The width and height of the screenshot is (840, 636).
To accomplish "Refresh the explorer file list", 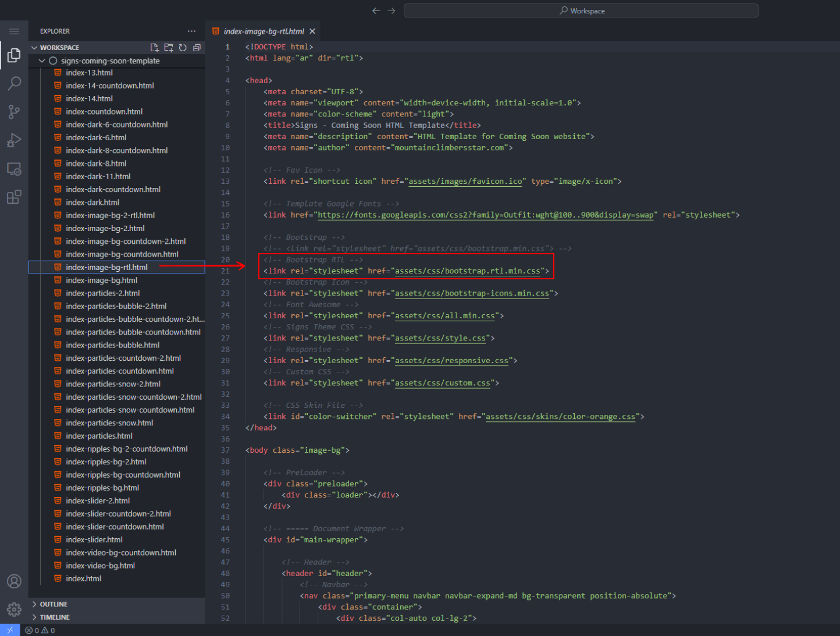I will (x=183, y=48).
